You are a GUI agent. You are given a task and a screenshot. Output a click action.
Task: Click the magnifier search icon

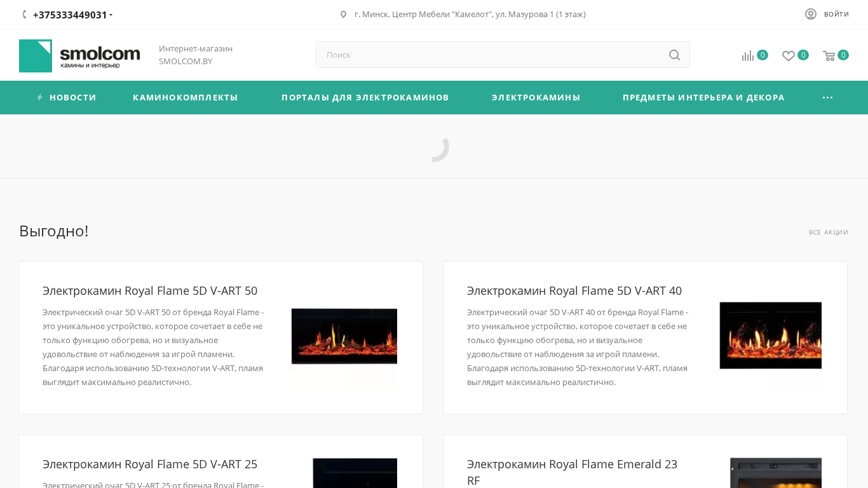pyautogui.click(x=675, y=55)
